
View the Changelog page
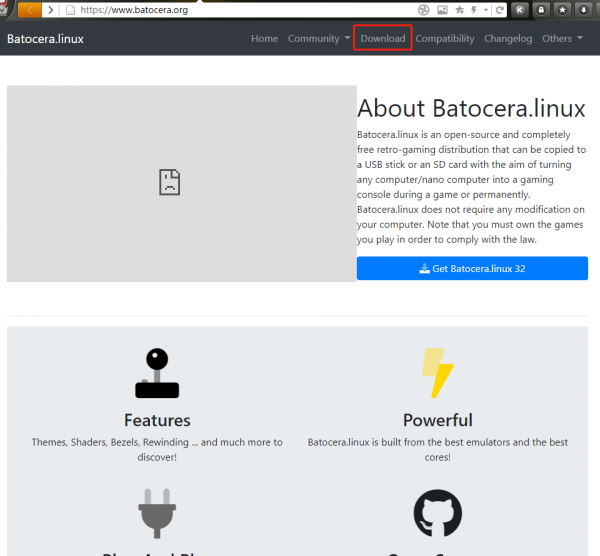click(x=509, y=38)
